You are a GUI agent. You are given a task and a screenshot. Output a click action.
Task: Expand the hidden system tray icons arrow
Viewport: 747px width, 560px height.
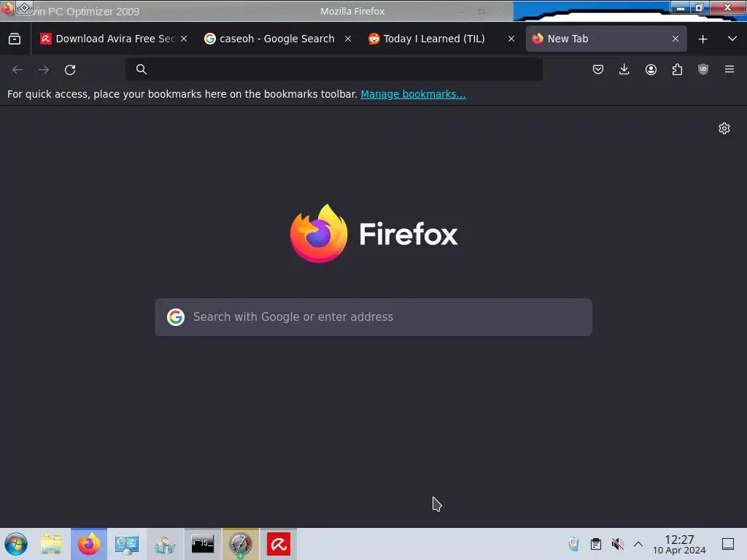[638, 544]
